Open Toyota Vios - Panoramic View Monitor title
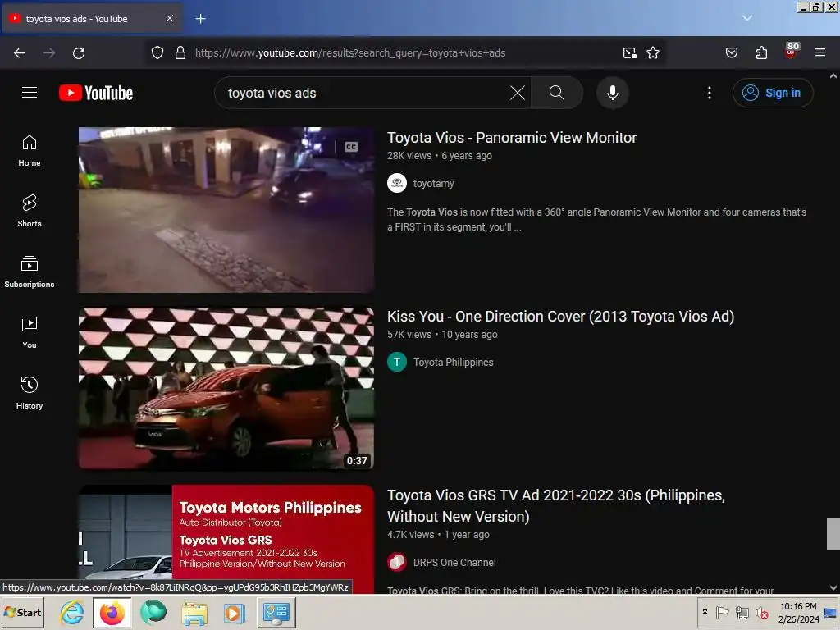This screenshot has width=840, height=630. (x=512, y=138)
